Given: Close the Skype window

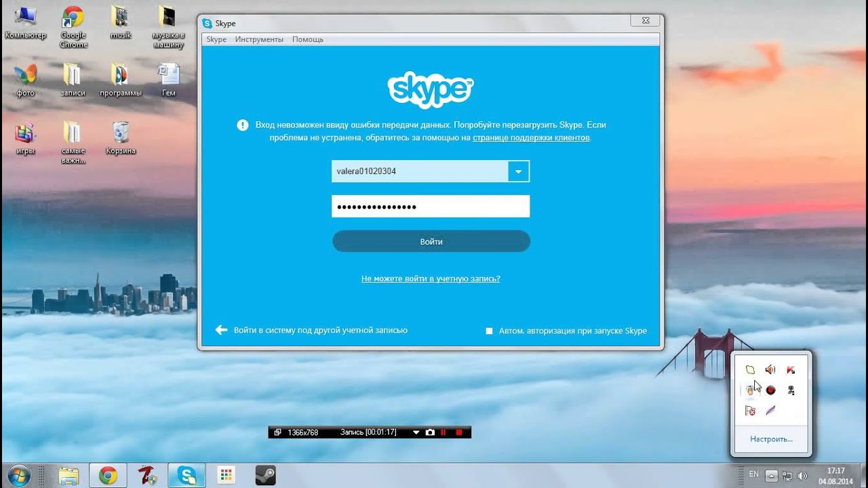Looking at the screenshot, I should pos(646,21).
